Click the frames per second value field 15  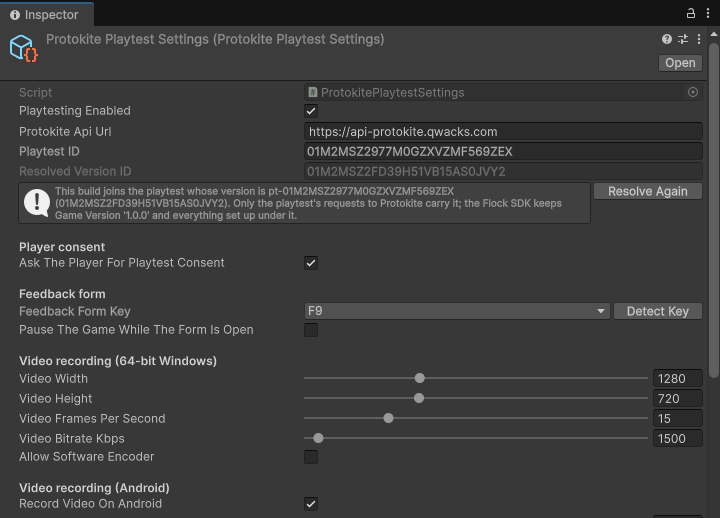[x=678, y=418]
